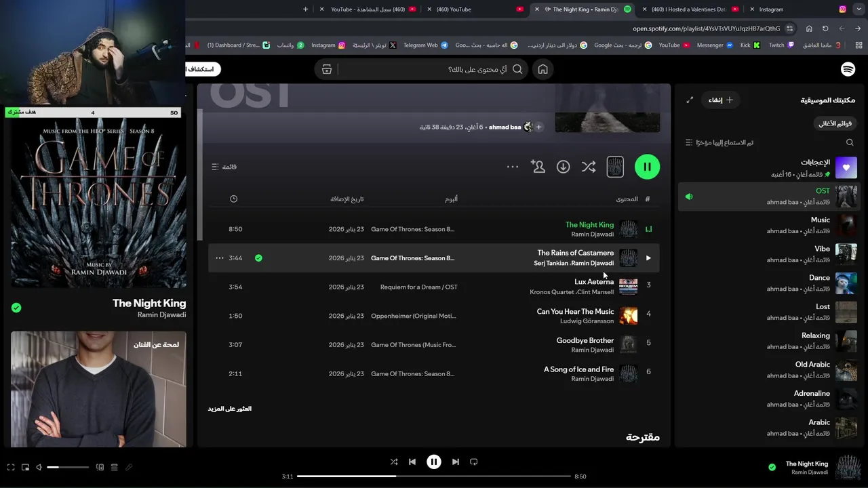
Task: Toggle the lyrics microphone icon
Action: pyautogui.click(x=129, y=467)
